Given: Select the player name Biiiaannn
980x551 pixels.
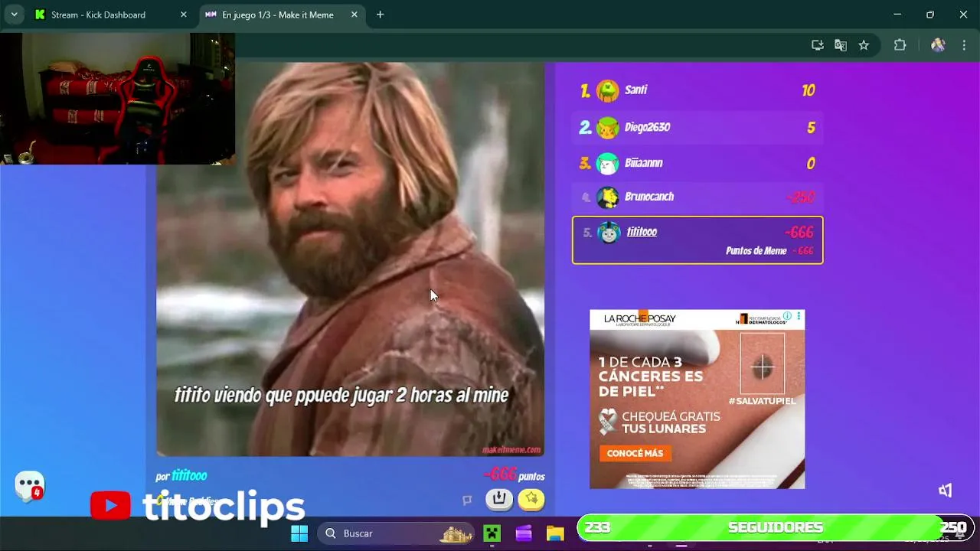Looking at the screenshot, I should tap(643, 163).
